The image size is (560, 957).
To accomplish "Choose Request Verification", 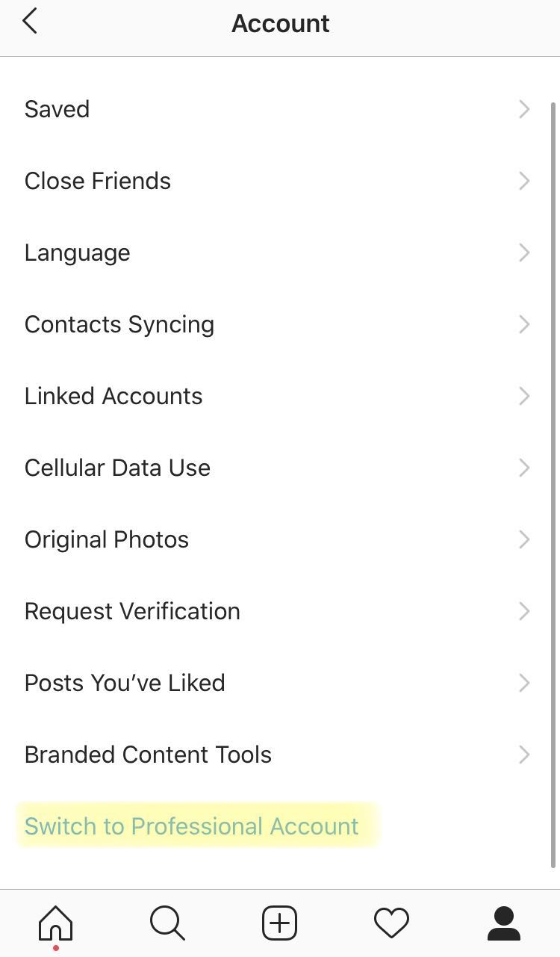I will (x=132, y=611).
